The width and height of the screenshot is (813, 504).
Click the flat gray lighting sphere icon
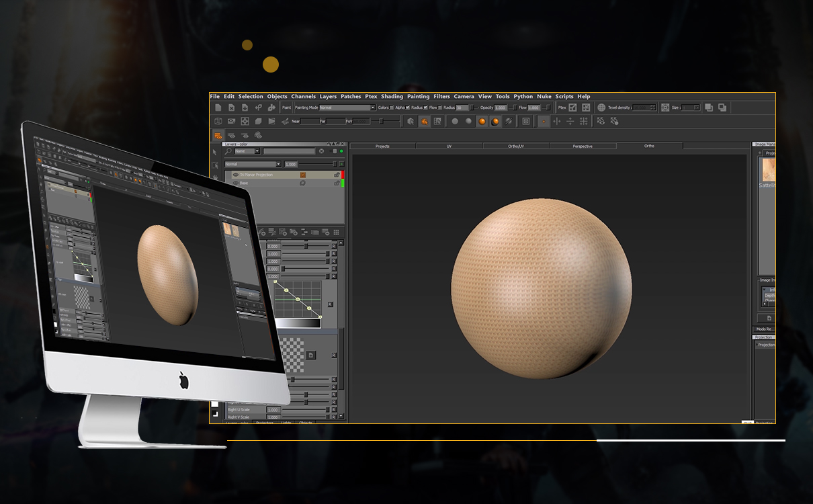click(455, 122)
